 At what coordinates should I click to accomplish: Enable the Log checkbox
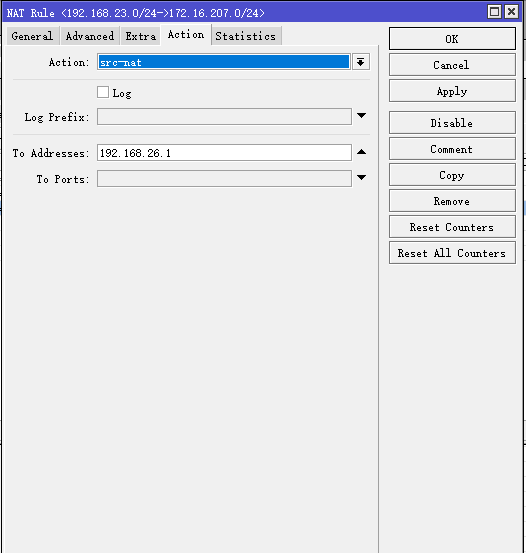tap(103, 92)
